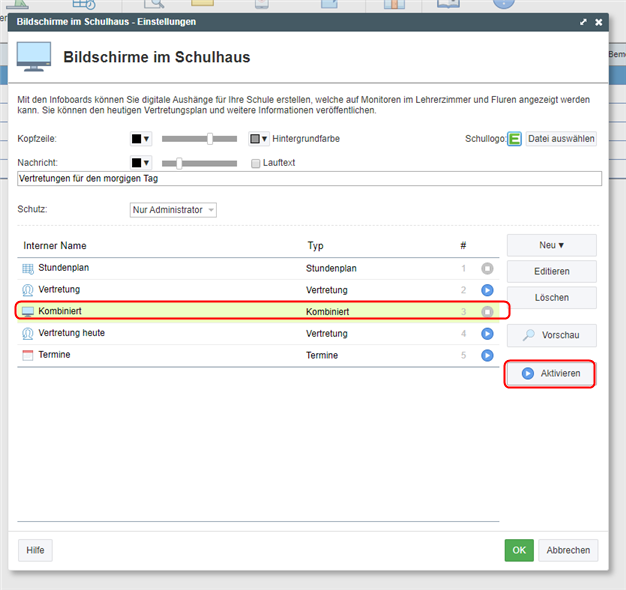
Task: Open the Kopfzeile text color picker
Action: 140,139
